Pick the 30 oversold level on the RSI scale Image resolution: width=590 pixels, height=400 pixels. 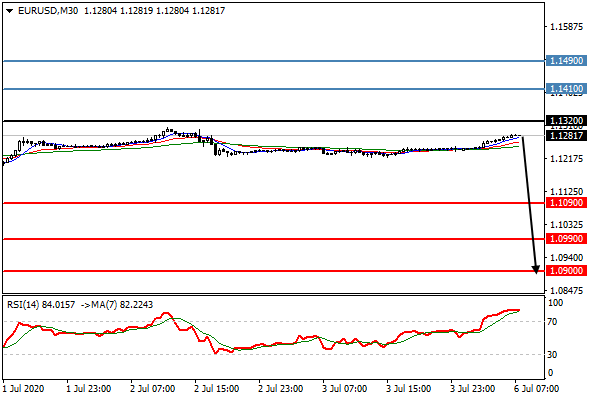click(x=552, y=354)
